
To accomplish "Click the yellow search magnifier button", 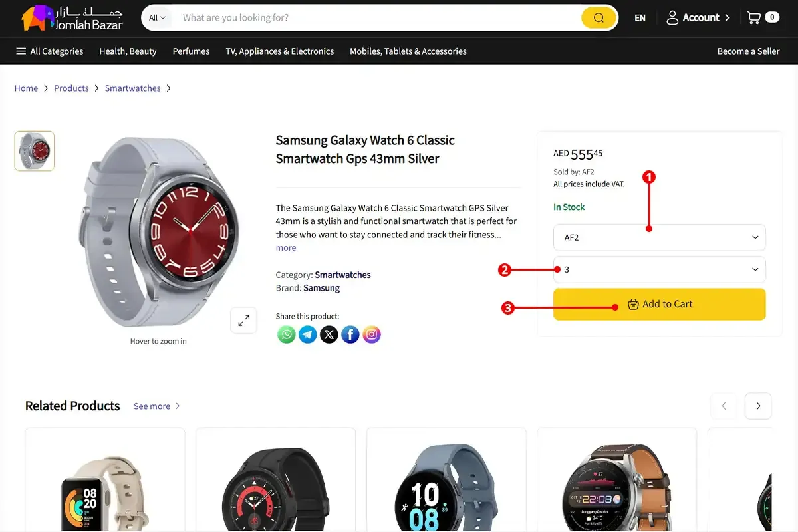I will tap(598, 18).
